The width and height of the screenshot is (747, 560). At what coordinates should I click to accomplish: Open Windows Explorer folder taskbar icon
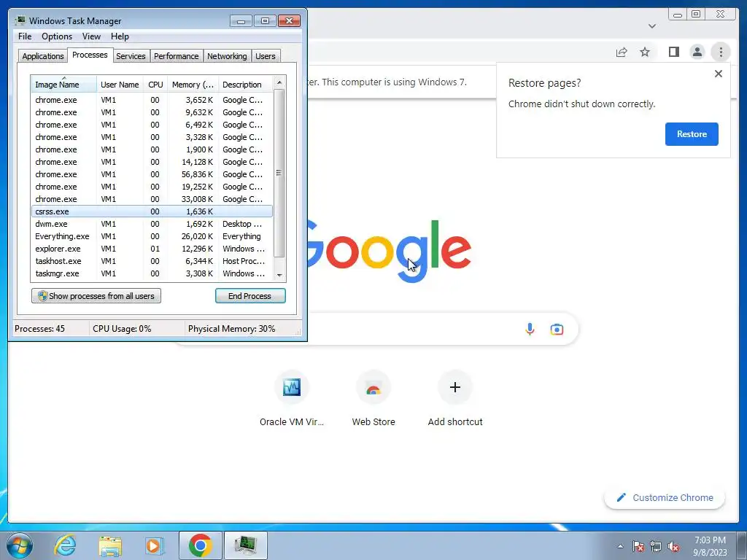(110, 545)
